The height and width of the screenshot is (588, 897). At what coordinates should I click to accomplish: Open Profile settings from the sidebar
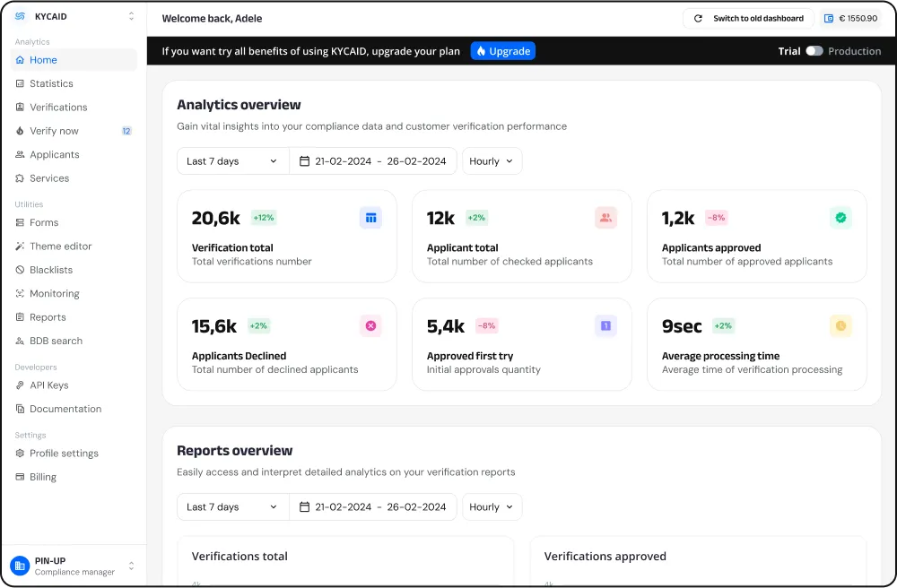[62, 453]
